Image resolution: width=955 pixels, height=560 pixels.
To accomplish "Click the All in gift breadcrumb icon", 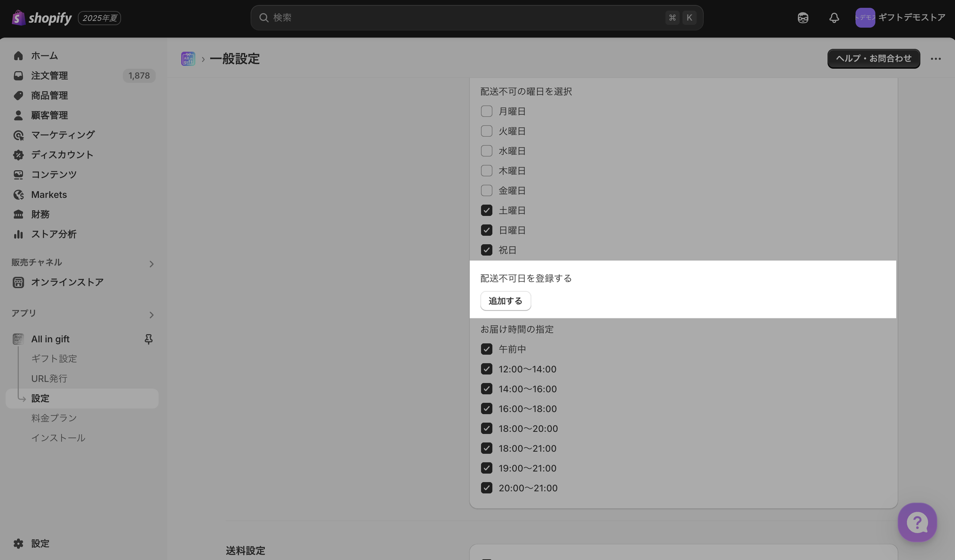I will point(188,59).
